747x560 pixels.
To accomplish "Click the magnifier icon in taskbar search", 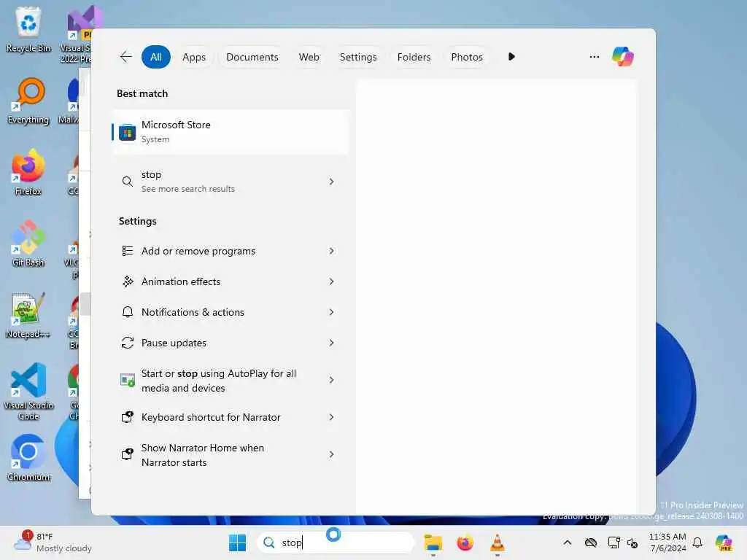I will (269, 542).
